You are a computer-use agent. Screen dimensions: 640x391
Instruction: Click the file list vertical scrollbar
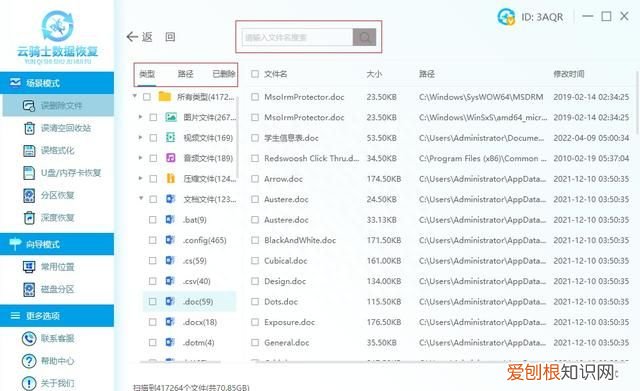[x=638, y=102]
